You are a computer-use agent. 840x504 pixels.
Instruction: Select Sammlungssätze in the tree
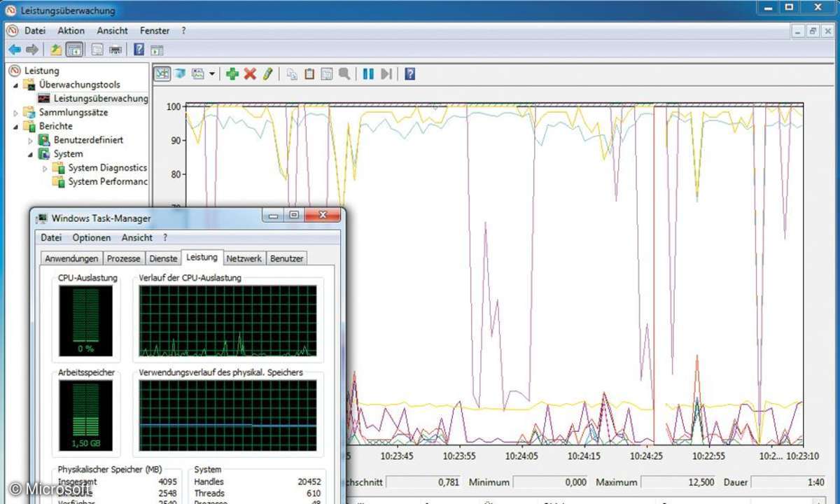coord(73,112)
